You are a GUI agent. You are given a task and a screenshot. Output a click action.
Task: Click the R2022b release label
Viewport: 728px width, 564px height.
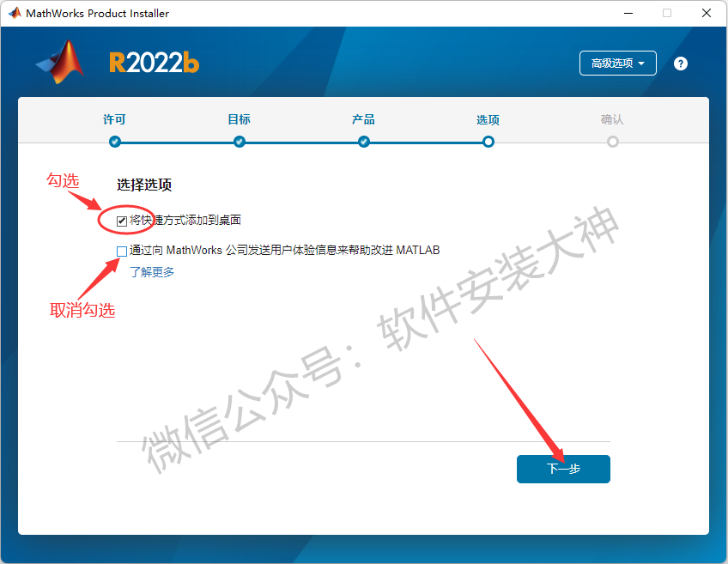click(x=155, y=63)
